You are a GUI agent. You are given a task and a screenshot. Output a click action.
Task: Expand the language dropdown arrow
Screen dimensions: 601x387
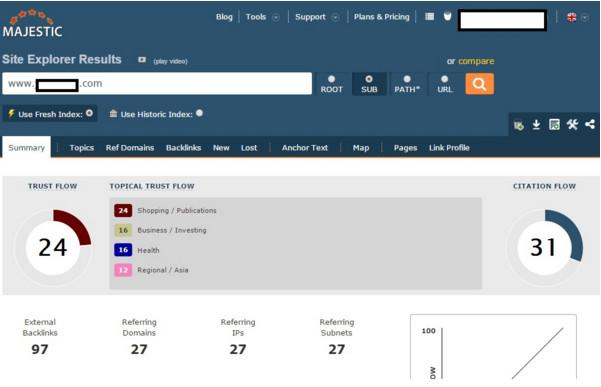585,17
